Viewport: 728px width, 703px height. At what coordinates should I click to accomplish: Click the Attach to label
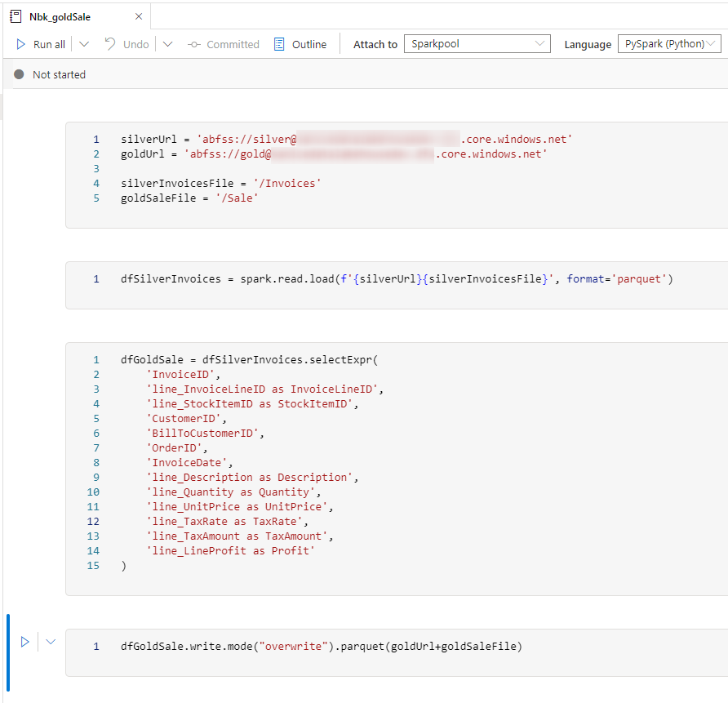click(x=375, y=45)
